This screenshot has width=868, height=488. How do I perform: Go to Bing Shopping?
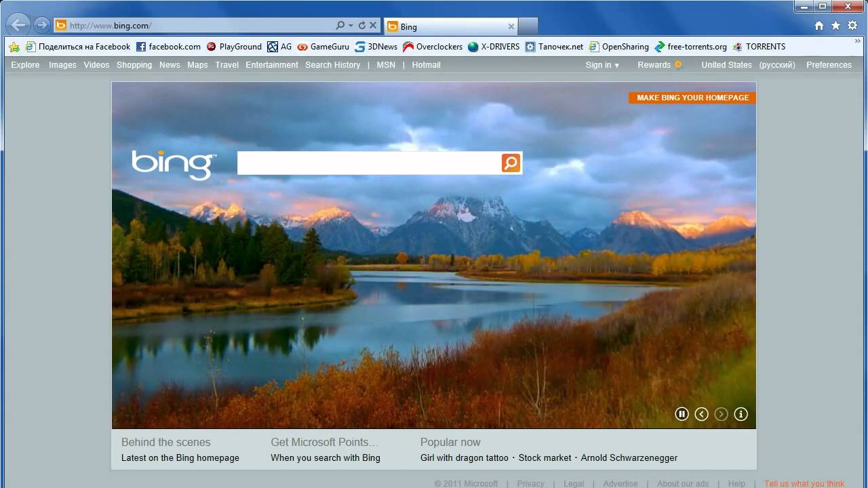[134, 65]
